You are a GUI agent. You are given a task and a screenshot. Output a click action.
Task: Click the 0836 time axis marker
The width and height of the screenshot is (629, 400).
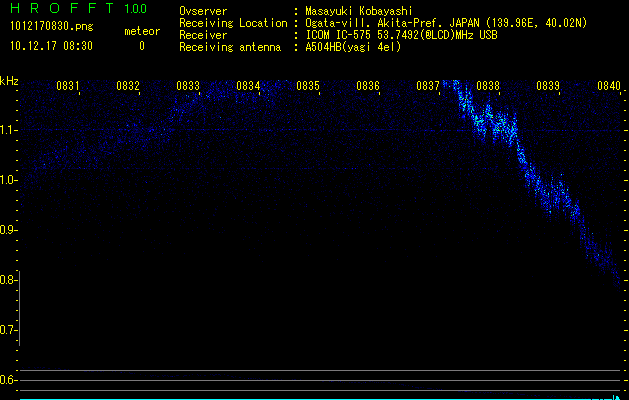(368, 86)
